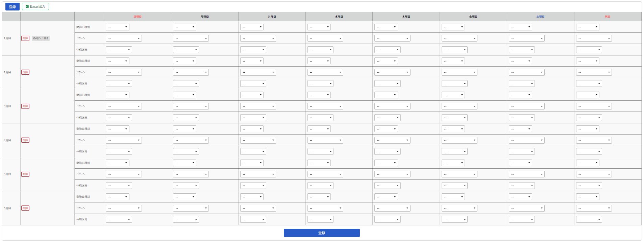Expand 3週目 木曜日 勤務日種別 dropdown
644x242 pixels.
[386, 95]
